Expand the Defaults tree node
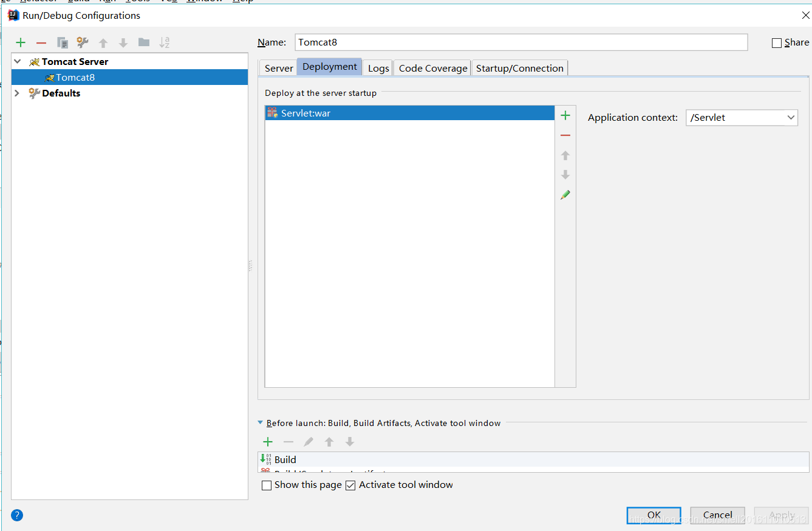 tap(17, 93)
